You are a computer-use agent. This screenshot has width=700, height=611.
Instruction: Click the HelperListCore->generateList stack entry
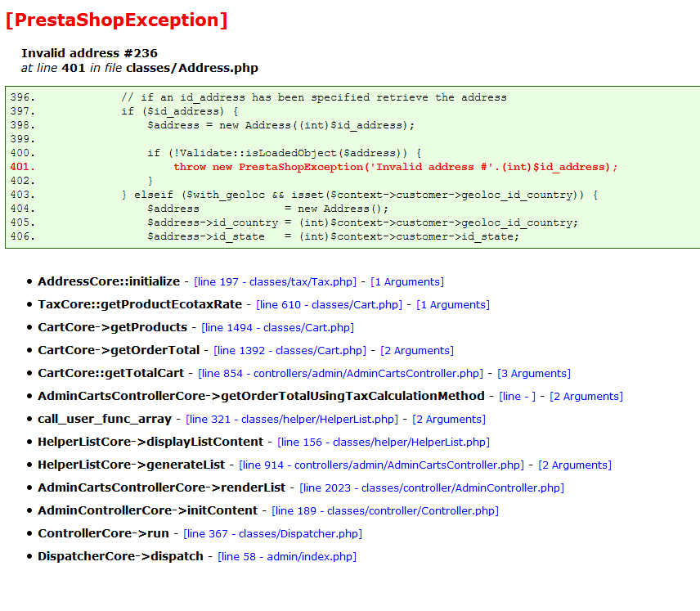131,465
